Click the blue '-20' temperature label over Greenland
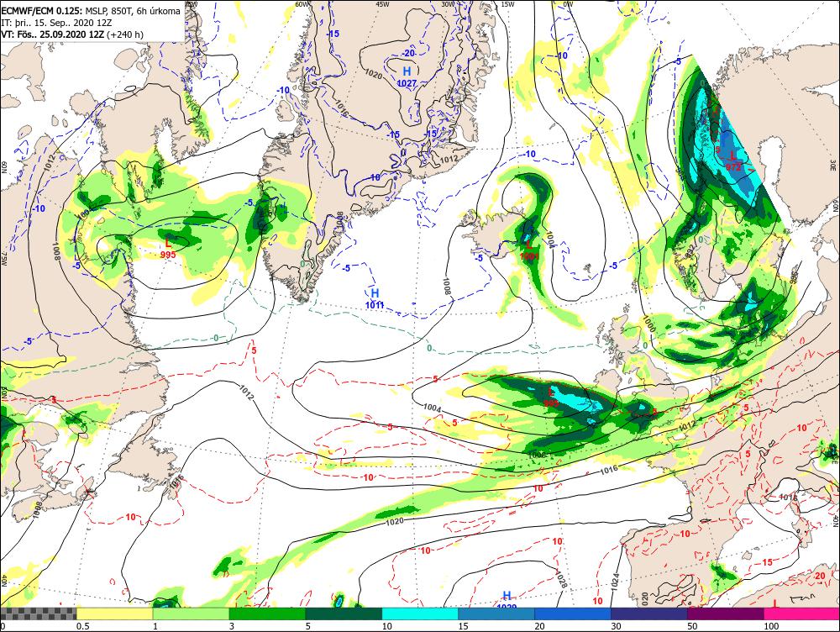This screenshot has width=840, height=632. pyautogui.click(x=408, y=53)
